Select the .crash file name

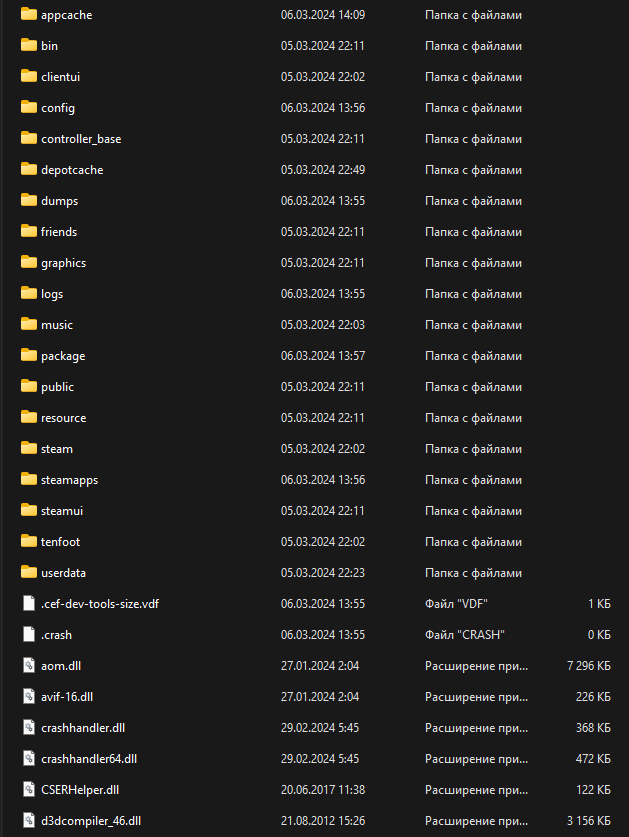pyautogui.click(x=56, y=635)
